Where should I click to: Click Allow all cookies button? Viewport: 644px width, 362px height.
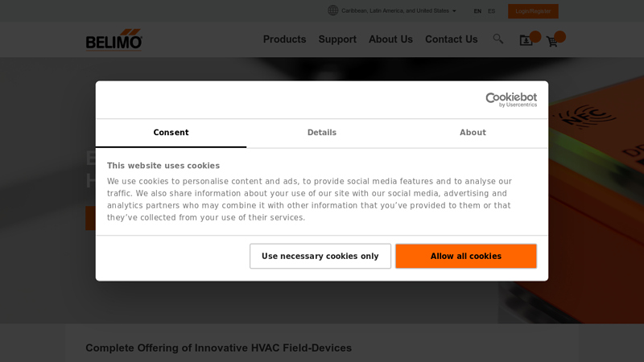465,257
